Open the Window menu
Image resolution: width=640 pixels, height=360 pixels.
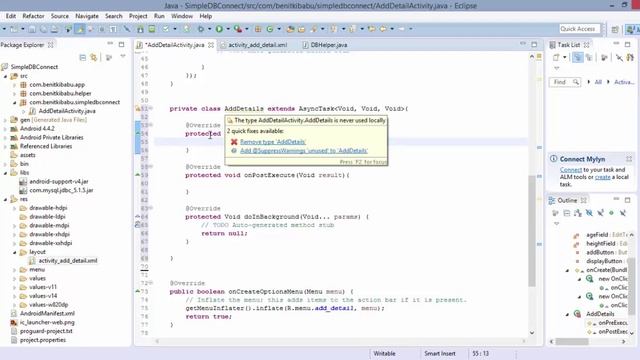[182, 16]
